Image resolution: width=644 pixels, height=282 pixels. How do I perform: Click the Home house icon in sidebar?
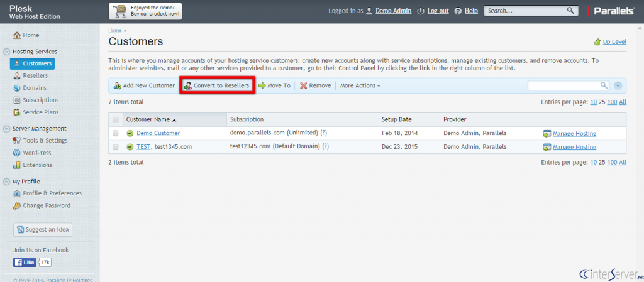click(17, 35)
